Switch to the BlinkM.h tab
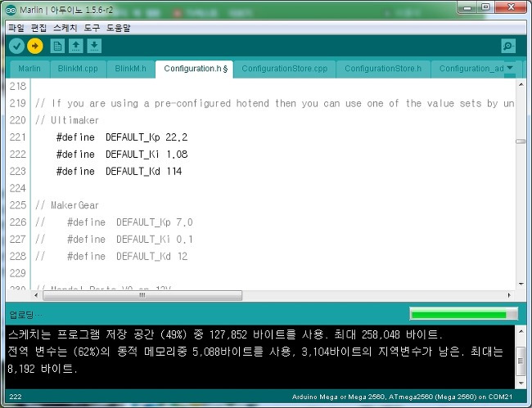The width and height of the screenshot is (532, 408). coord(131,69)
